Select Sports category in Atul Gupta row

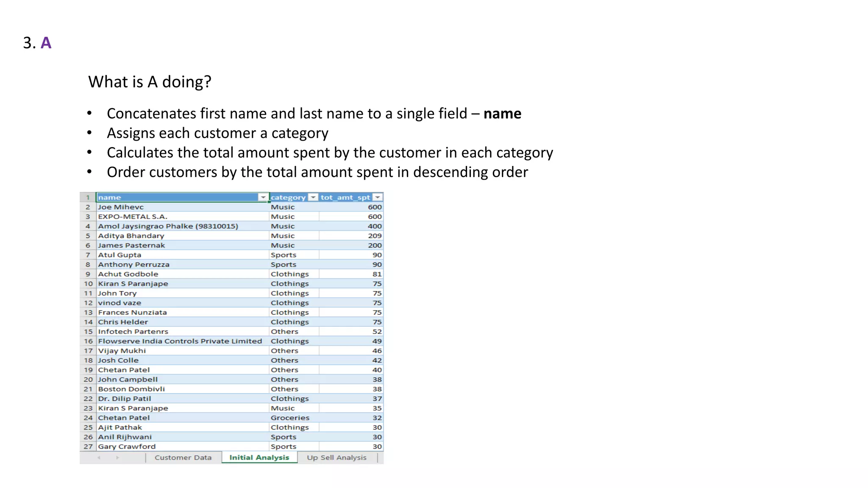pos(294,255)
